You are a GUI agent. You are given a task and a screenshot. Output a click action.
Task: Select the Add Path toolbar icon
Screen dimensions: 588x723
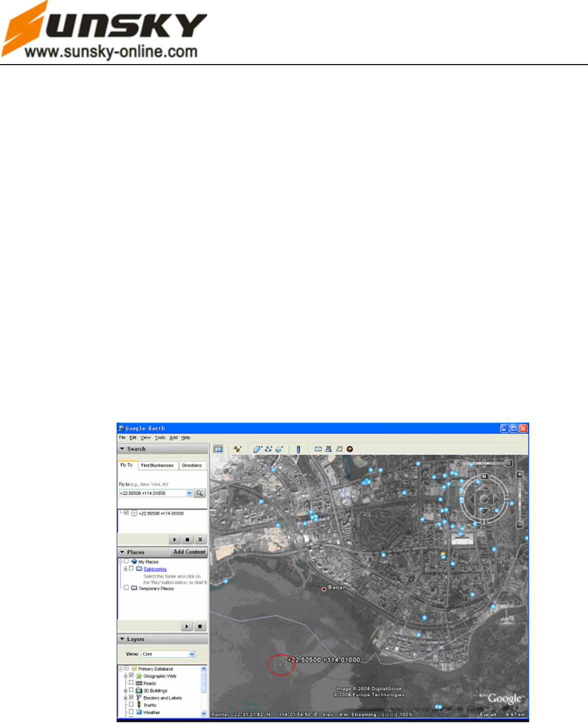(x=269, y=449)
